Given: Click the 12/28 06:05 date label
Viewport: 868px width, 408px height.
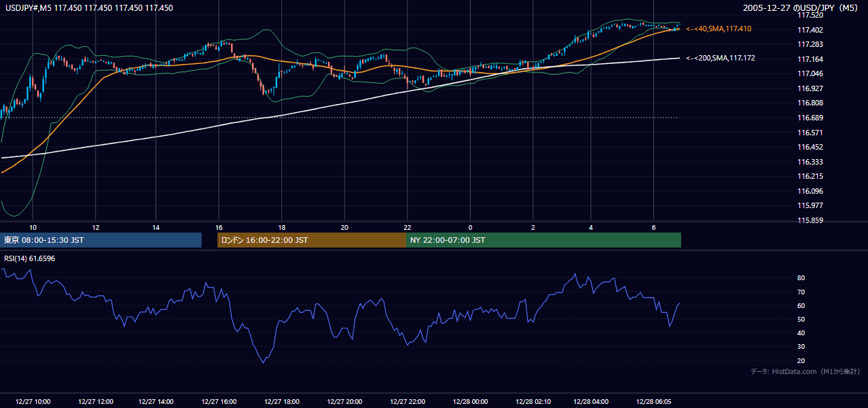Looking at the screenshot, I should 653,401.
